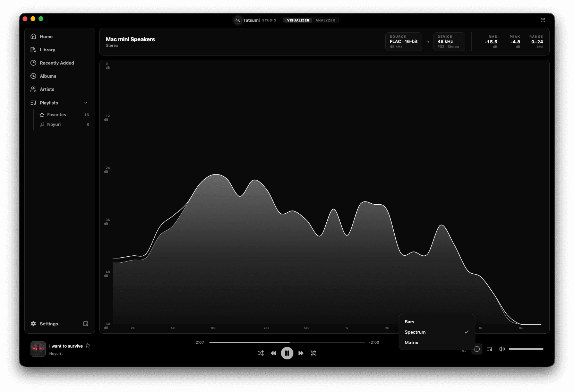Open the Home page in sidebar
Viewport: 574px width, 392px height.
(59, 36)
